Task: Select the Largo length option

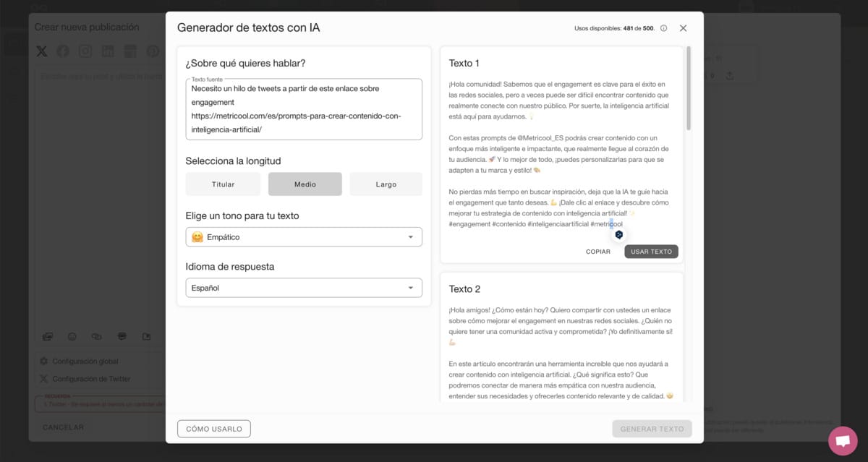Action: pos(386,184)
